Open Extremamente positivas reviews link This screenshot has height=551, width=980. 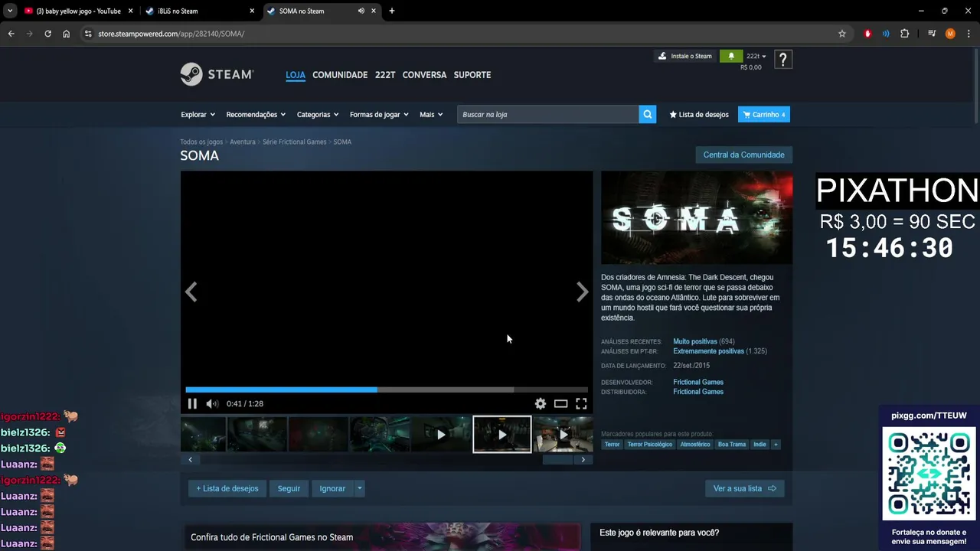click(708, 351)
